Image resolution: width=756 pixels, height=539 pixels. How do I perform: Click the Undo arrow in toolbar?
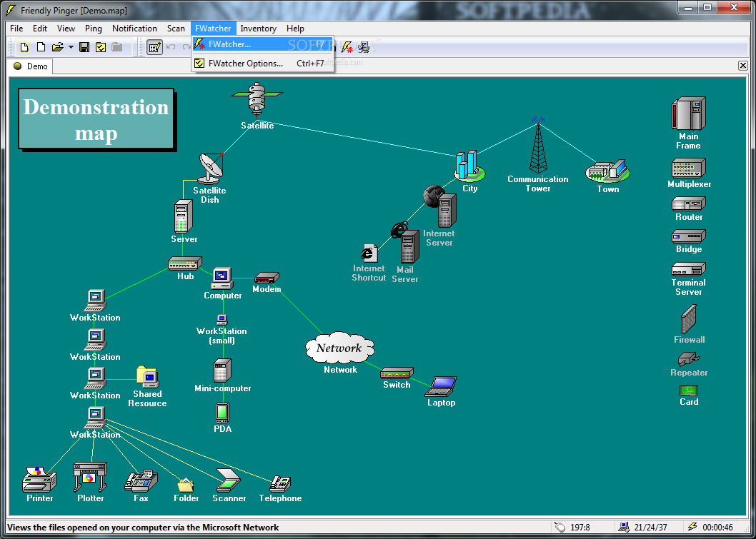(171, 47)
